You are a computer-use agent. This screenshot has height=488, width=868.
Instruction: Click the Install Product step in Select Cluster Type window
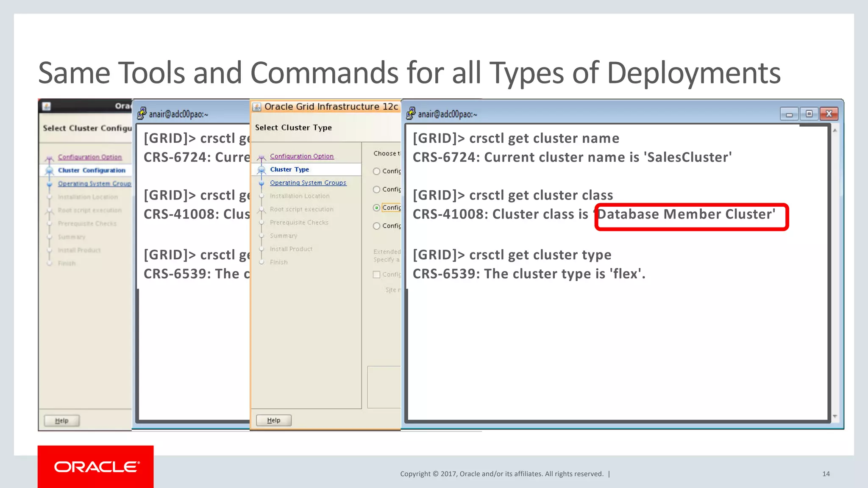click(291, 249)
